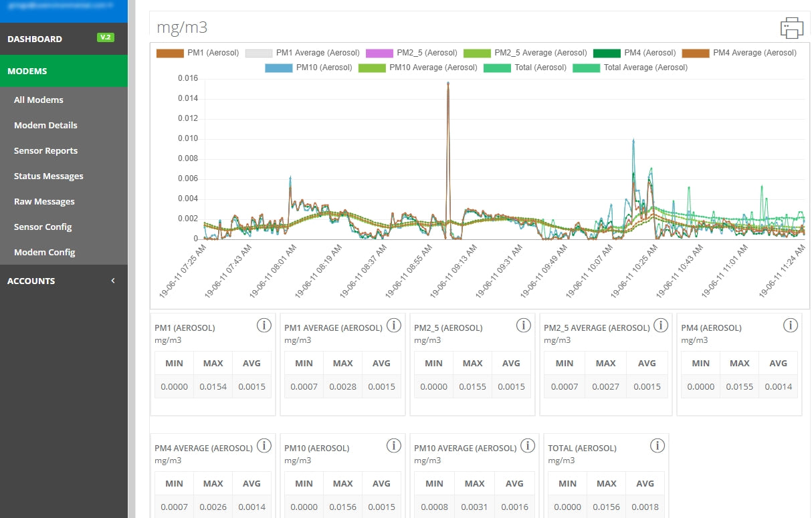
Task: Open the Modem Details link
Action: (x=45, y=125)
